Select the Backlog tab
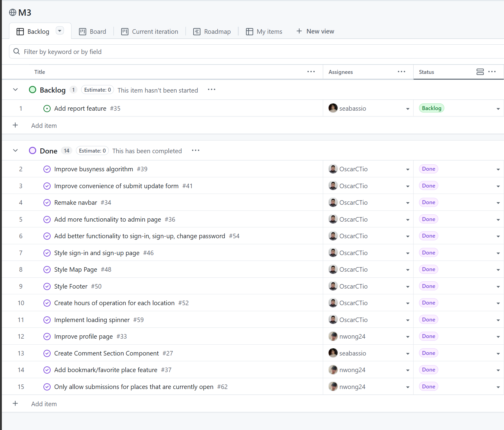 pos(33,32)
